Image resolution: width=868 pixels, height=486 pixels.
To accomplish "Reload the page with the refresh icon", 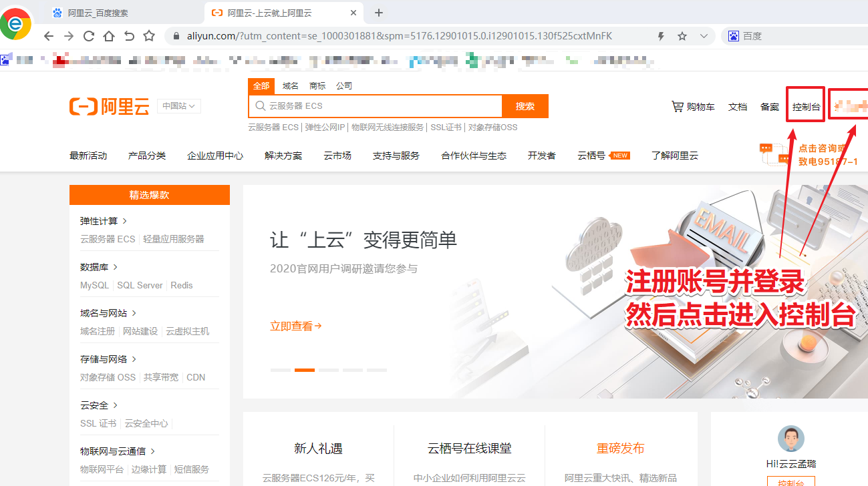I will (89, 35).
